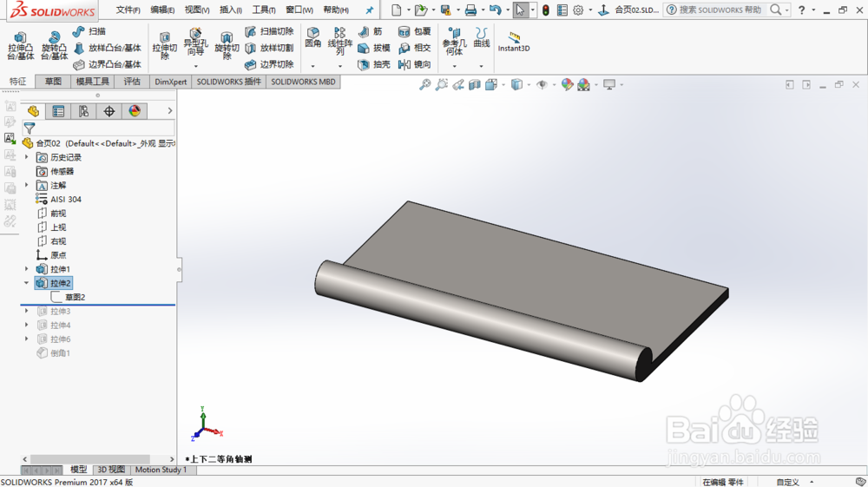Pin the menu bar with the pushpin

369,10
